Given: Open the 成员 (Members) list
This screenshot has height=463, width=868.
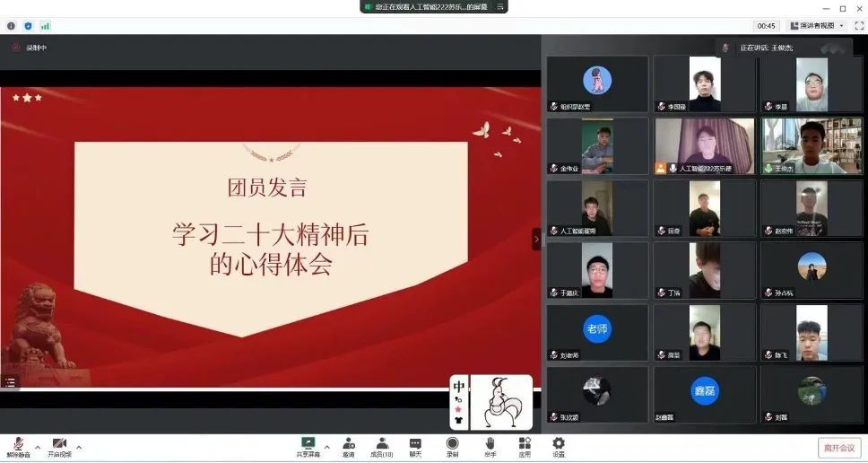Looking at the screenshot, I should 382,444.
